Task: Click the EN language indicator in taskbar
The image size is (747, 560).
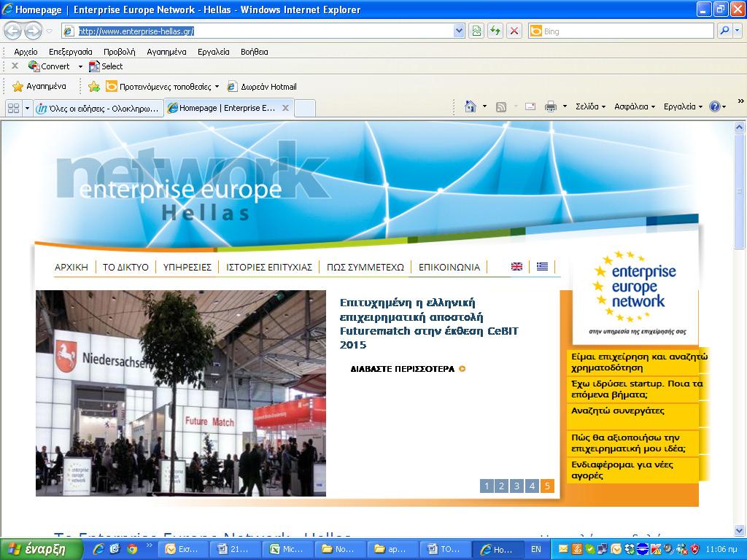Action: (536, 549)
